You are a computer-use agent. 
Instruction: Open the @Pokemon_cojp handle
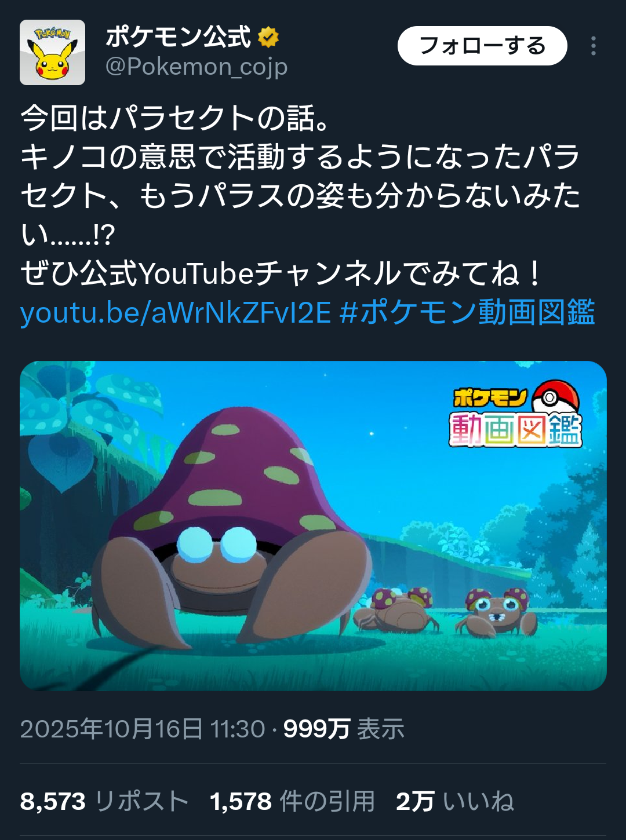pos(196,67)
